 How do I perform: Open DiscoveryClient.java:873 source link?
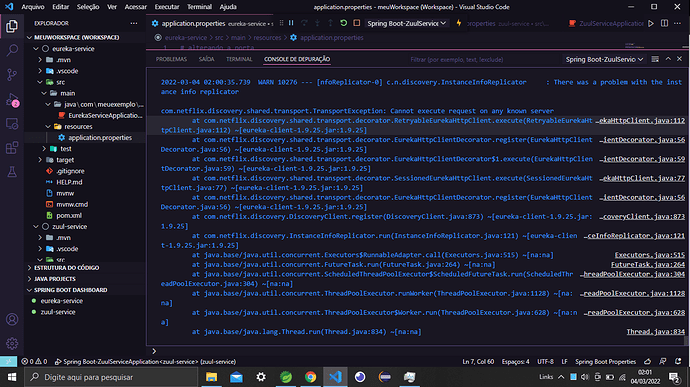642,217
